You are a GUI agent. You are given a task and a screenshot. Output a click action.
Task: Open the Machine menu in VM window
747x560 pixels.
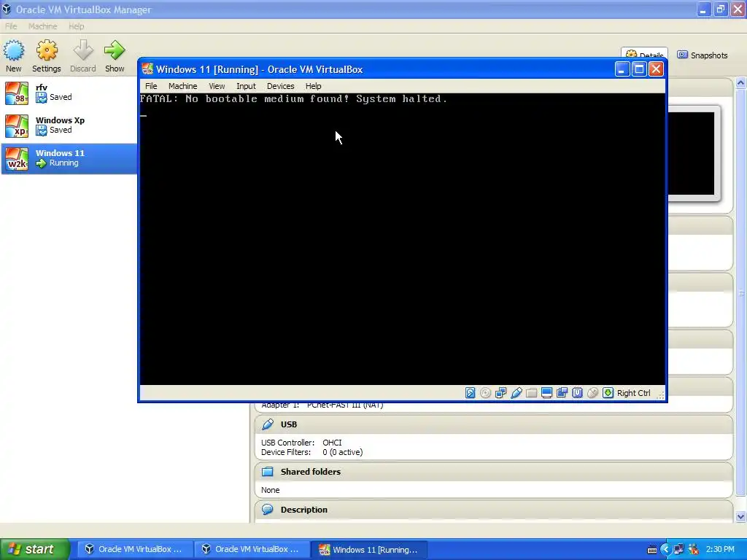(183, 86)
